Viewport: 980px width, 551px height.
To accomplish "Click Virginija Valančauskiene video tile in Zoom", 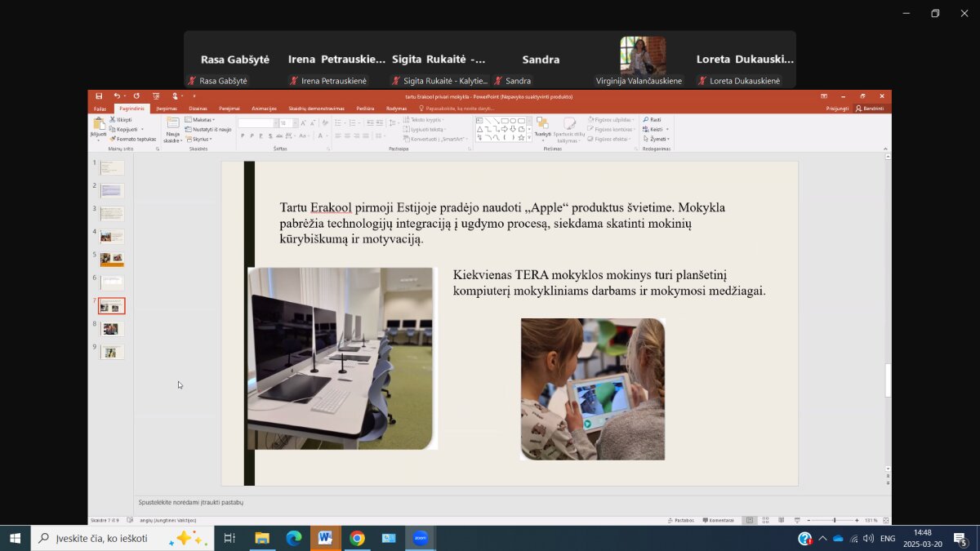I will 643,60.
